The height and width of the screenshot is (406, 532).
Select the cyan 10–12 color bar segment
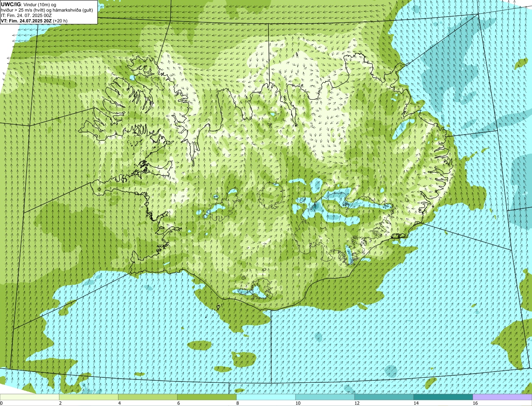tap(325, 397)
